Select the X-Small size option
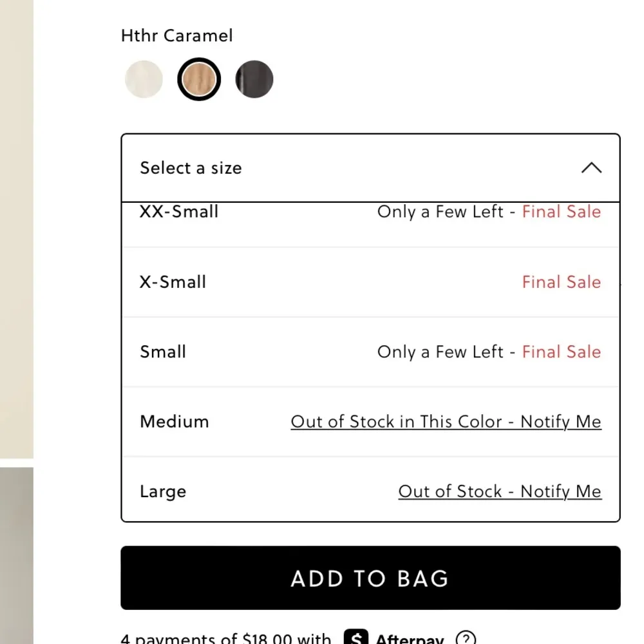The image size is (644, 644). point(173,282)
